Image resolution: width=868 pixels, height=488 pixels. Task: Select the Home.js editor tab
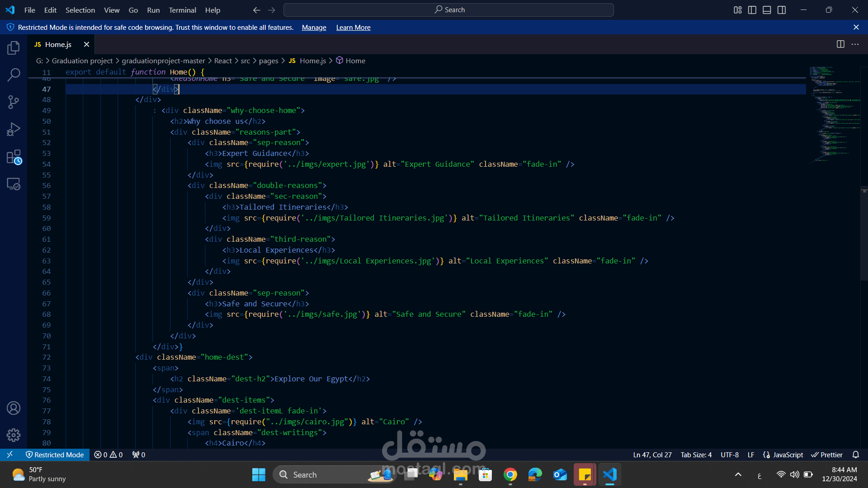(x=58, y=44)
